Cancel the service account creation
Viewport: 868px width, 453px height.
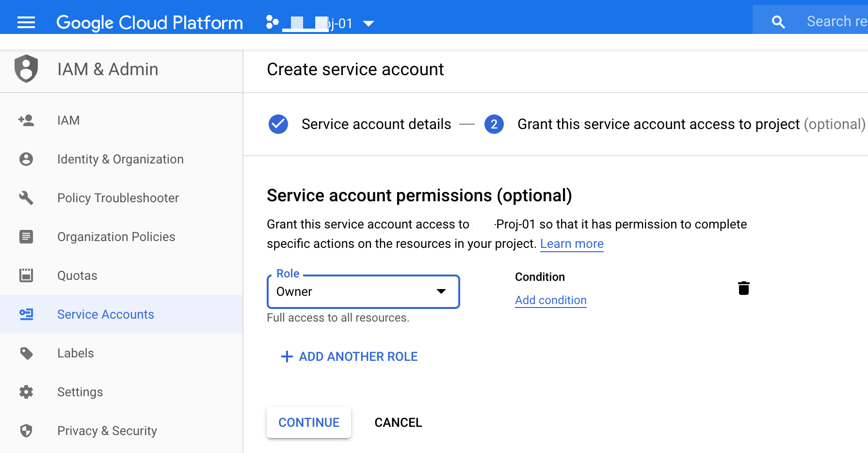(x=398, y=422)
